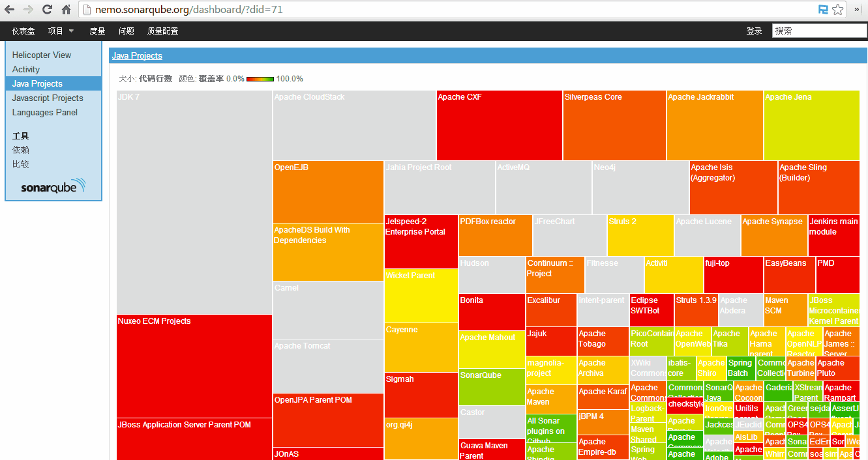Select Languages Panel in sidebar
The image size is (868, 460).
tap(45, 112)
